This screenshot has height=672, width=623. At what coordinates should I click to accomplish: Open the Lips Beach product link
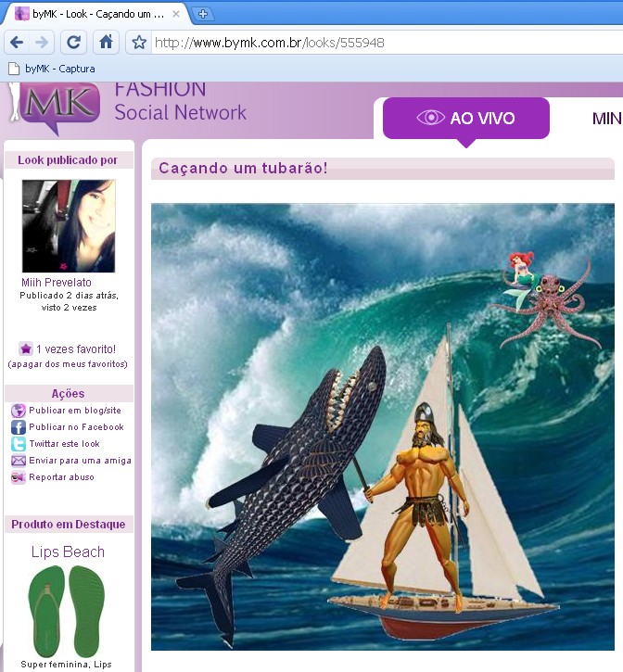[68, 552]
